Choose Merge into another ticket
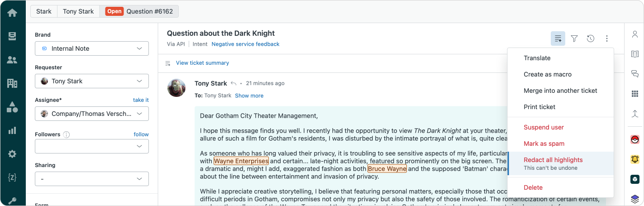644x206 pixels. click(x=560, y=91)
